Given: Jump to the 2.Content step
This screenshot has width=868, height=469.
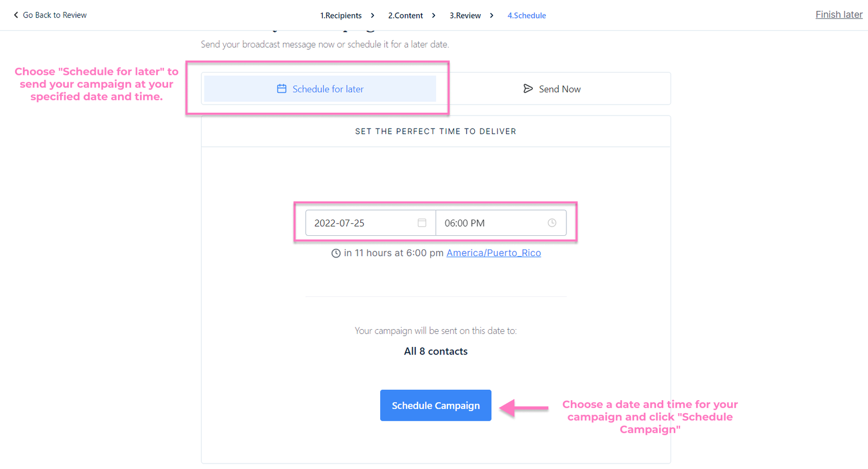Looking at the screenshot, I should [405, 16].
